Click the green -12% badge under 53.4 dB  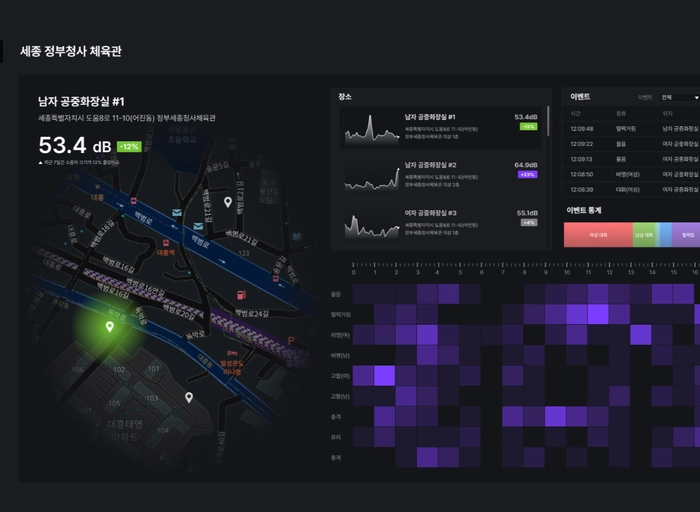point(129,146)
